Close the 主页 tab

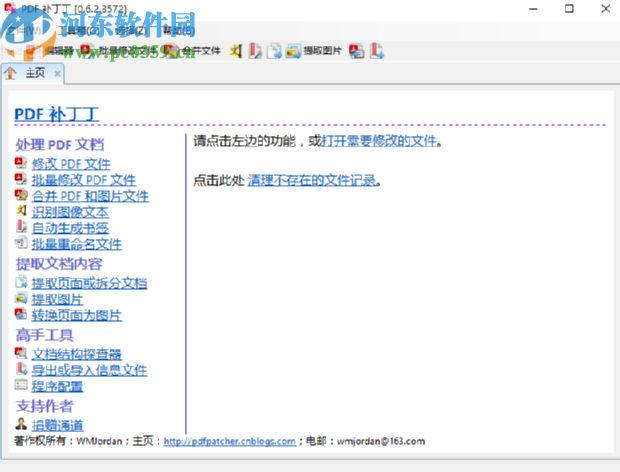point(57,74)
